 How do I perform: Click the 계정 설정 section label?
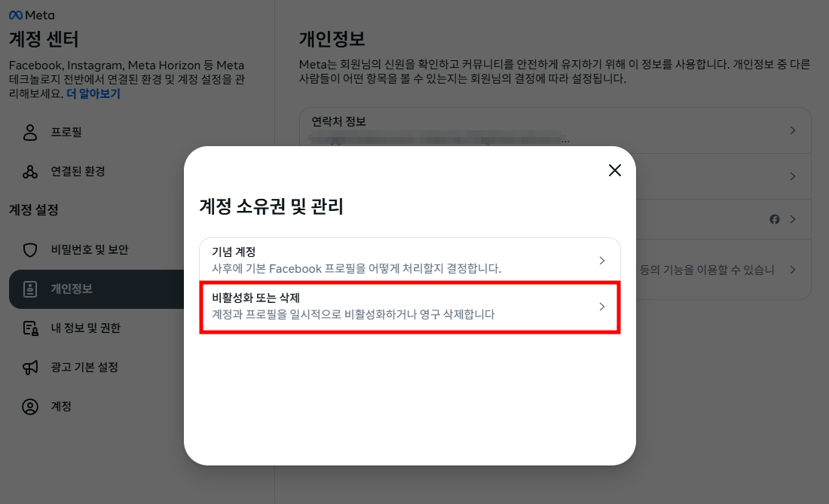34,209
